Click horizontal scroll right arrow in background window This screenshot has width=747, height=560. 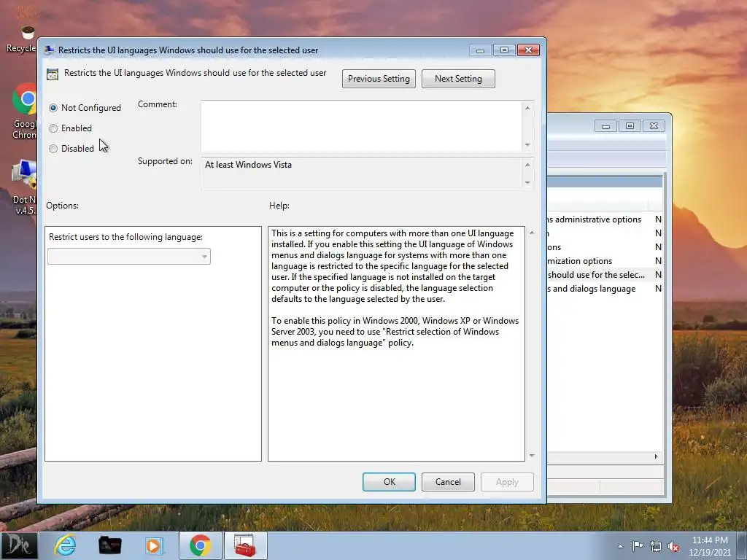(x=656, y=456)
